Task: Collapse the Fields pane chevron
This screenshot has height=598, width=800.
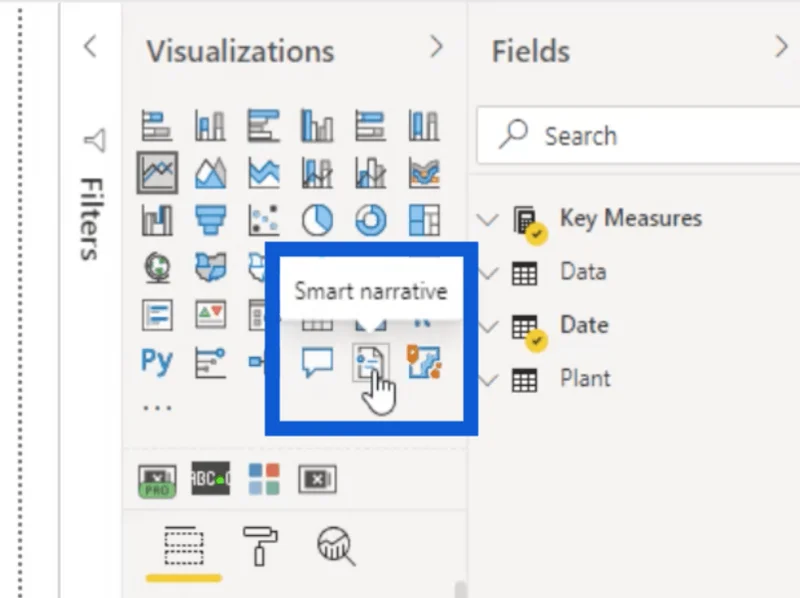Action: 781,47
